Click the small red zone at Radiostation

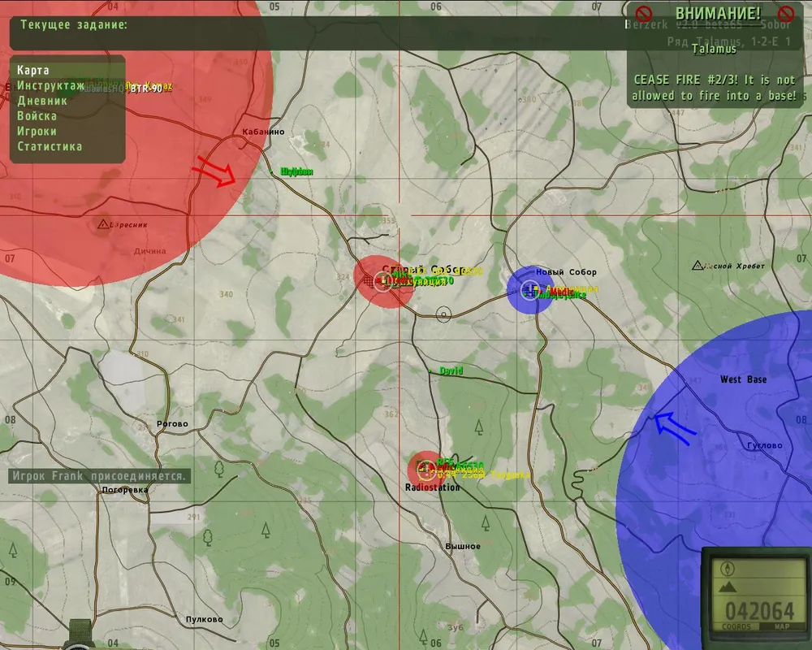click(x=427, y=470)
